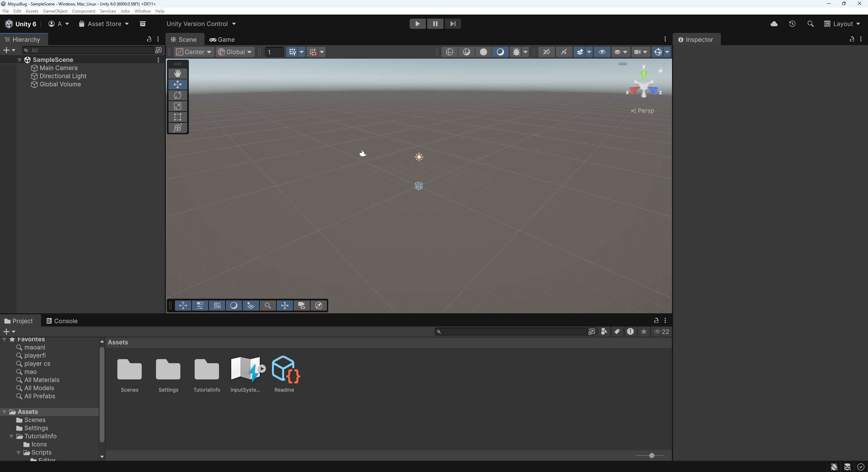Lock the Inspector panel

852,39
